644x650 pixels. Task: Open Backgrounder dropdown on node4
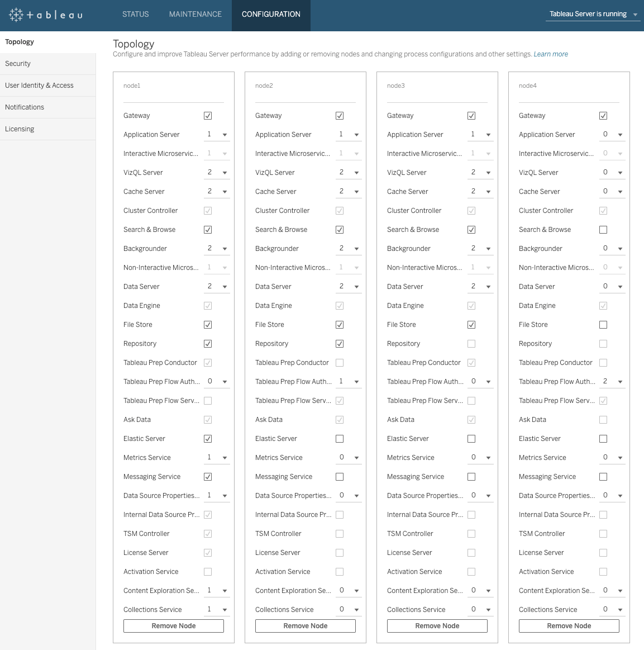pos(612,249)
